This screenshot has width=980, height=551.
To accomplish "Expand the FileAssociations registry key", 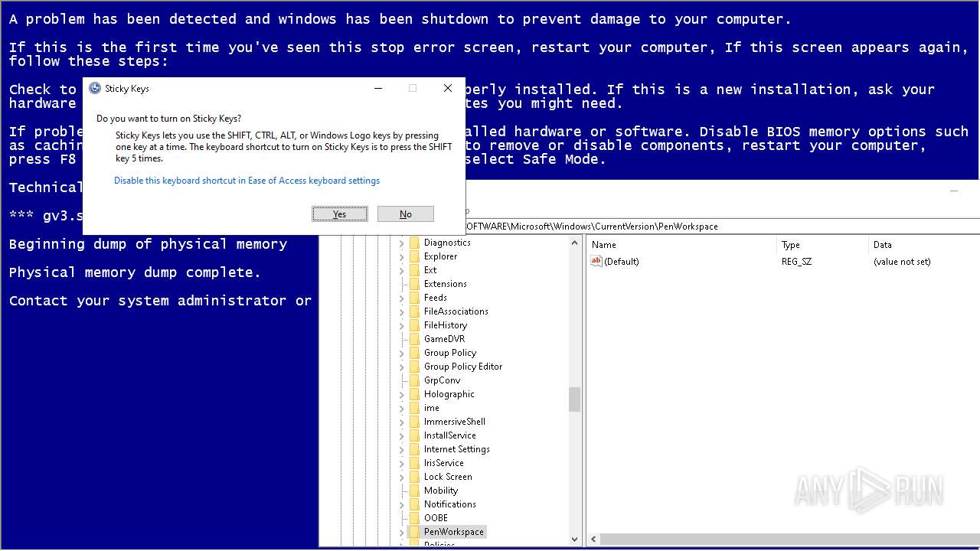I will (x=401, y=311).
